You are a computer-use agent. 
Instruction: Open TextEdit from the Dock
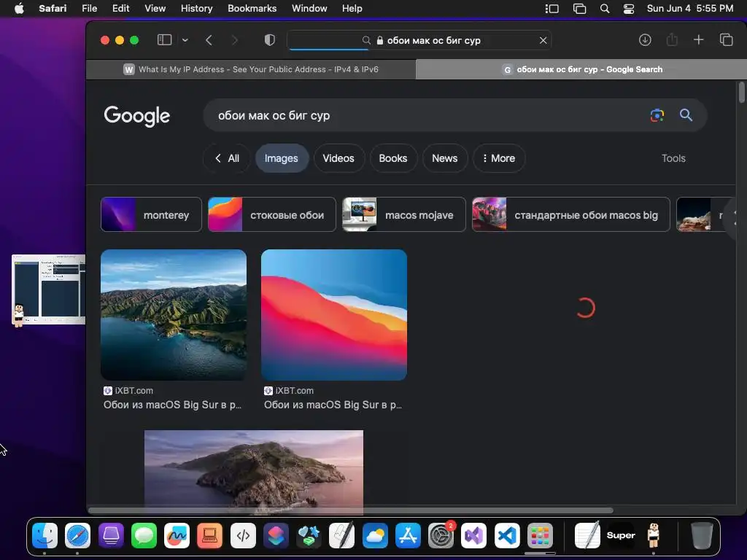coord(587,536)
